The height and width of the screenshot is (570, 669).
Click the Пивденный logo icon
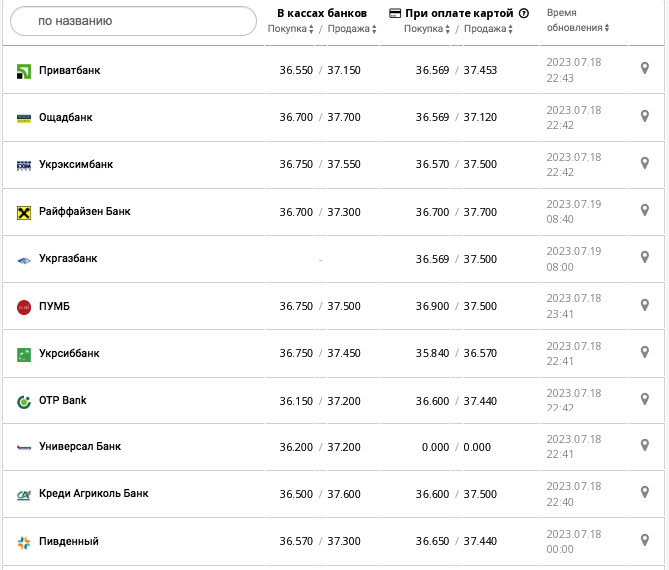[x=24, y=542]
